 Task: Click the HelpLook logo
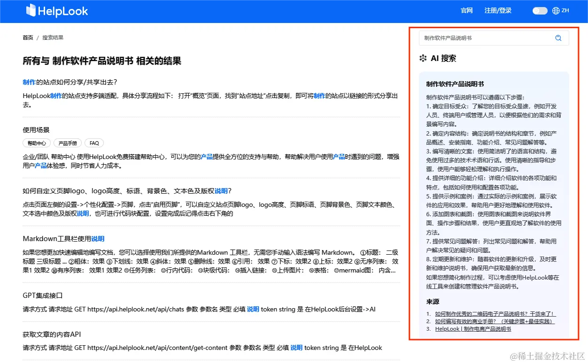pyautogui.click(x=57, y=11)
